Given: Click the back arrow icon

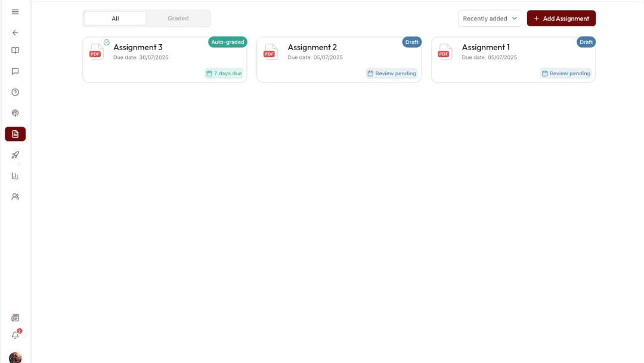Looking at the screenshot, I should [16, 33].
